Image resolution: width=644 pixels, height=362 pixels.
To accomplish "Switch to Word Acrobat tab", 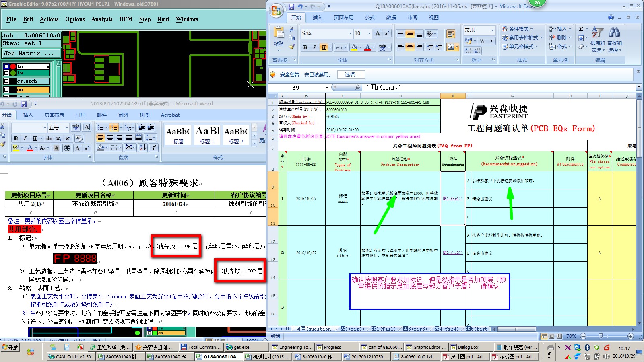I will point(170,115).
